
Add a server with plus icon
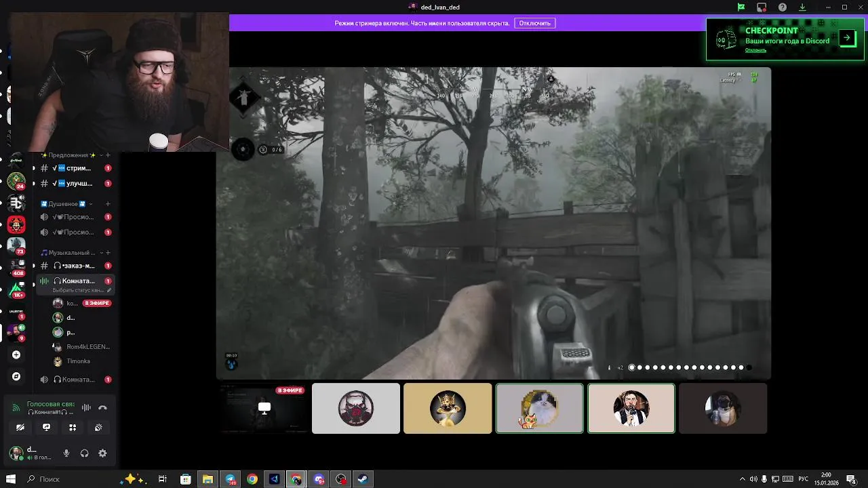pos(16,354)
